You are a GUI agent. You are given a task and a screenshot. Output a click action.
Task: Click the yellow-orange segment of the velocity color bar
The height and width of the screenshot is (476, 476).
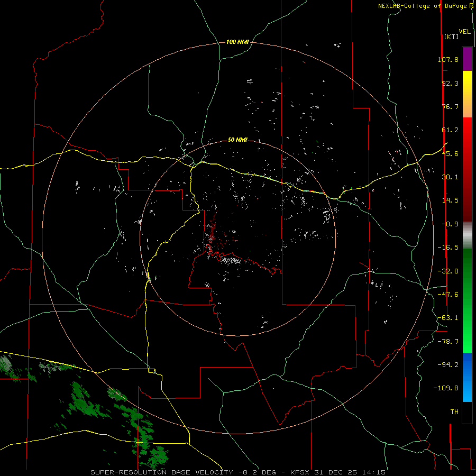(467, 94)
